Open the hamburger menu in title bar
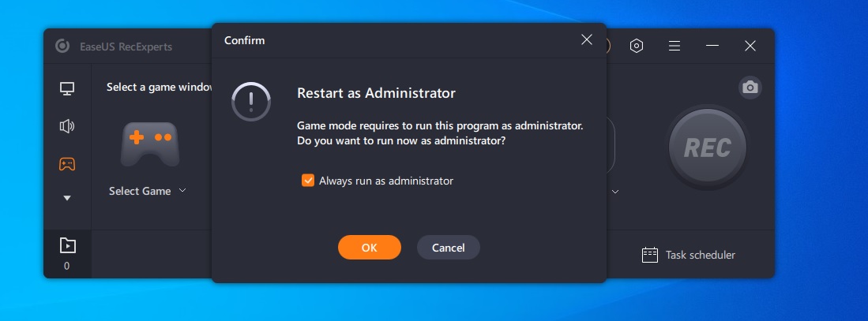Image resolution: width=868 pixels, height=321 pixels. 674,46
